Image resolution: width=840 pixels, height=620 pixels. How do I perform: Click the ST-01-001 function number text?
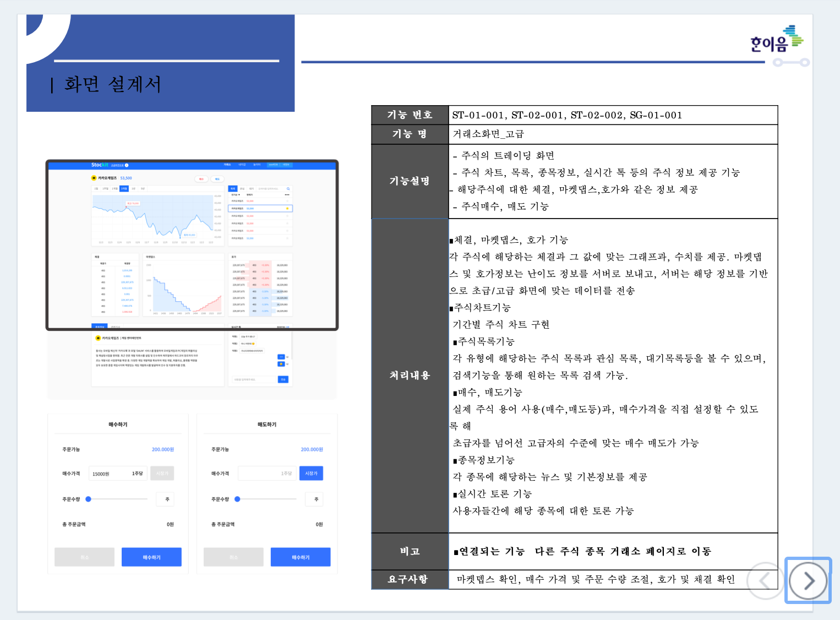click(x=478, y=115)
